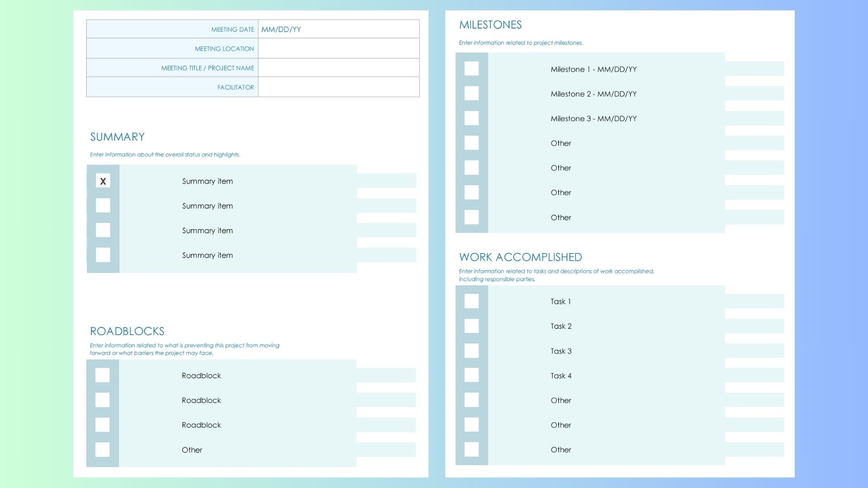Check off the Task 2 box

[x=472, y=326]
